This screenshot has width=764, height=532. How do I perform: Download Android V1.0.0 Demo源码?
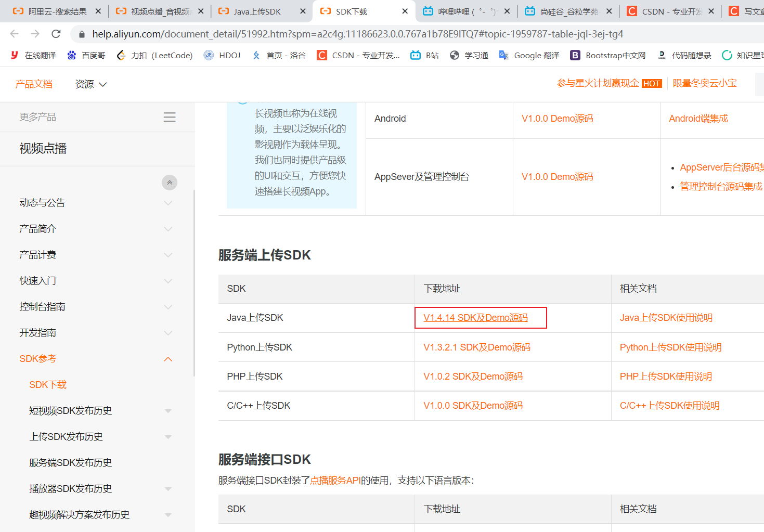(x=557, y=119)
